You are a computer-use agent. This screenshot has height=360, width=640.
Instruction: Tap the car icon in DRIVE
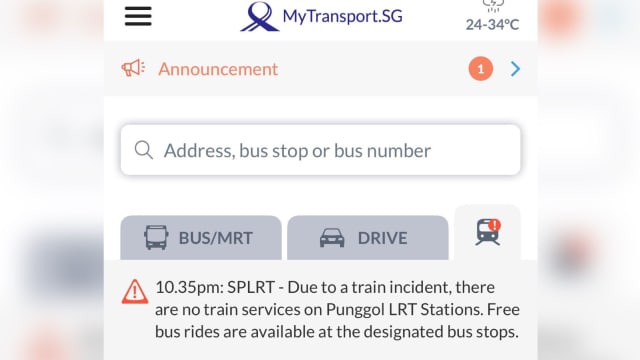coord(332,238)
